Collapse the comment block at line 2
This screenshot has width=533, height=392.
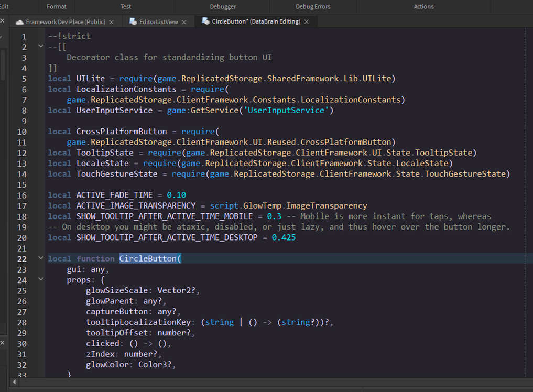(x=41, y=46)
